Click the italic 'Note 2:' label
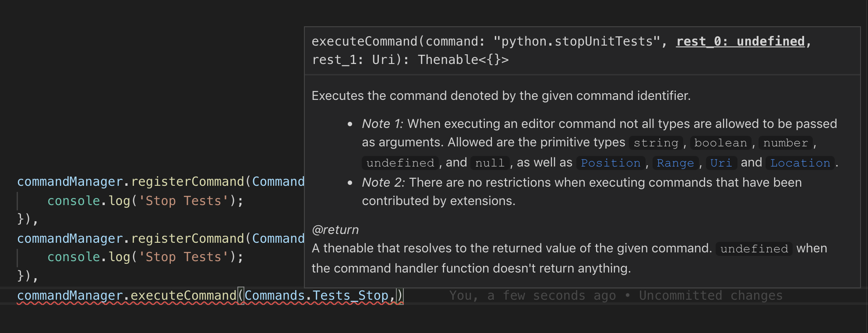The height and width of the screenshot is (333, 868). (x=383, y=182)
